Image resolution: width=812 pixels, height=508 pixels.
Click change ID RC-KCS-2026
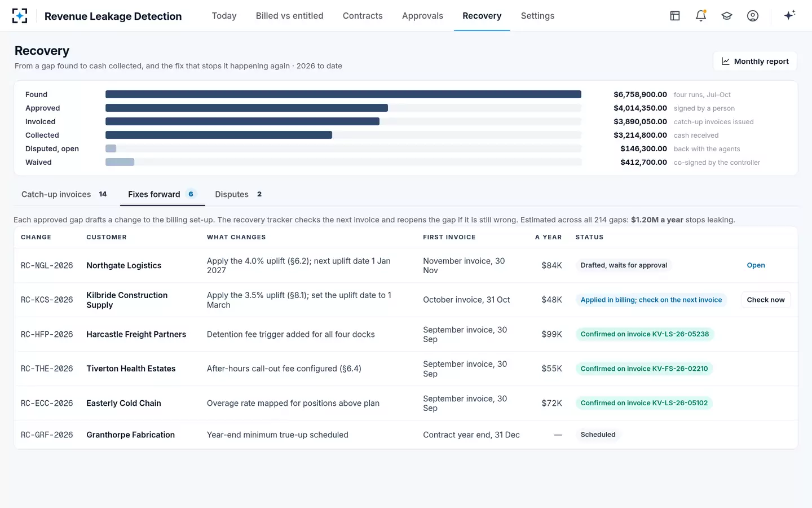click(x=47, y=300)
